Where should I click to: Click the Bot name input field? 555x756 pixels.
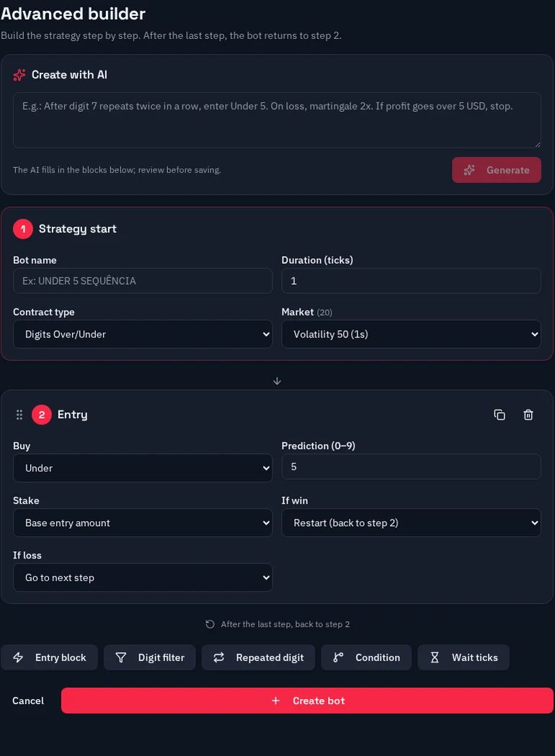(143, 281)
